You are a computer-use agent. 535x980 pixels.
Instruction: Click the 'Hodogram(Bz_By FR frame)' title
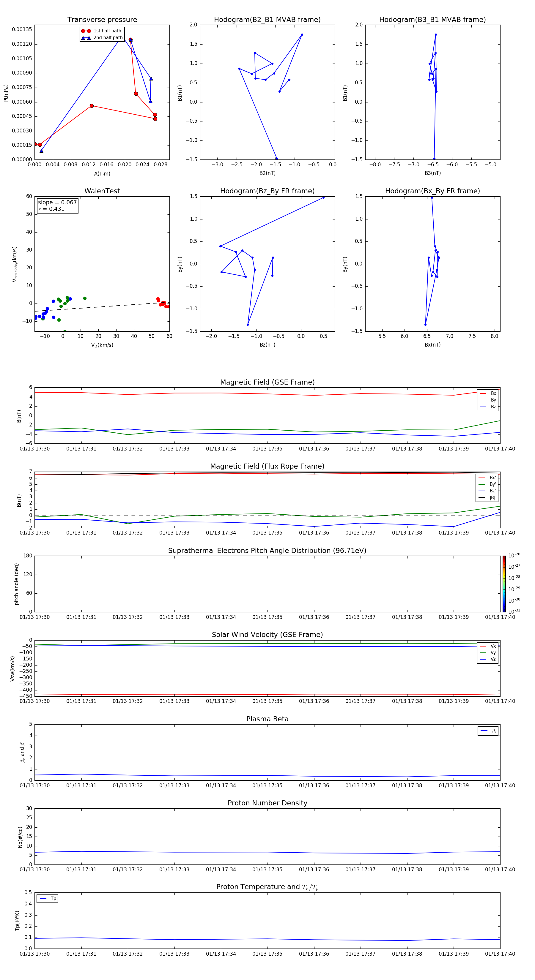[267, 191]
